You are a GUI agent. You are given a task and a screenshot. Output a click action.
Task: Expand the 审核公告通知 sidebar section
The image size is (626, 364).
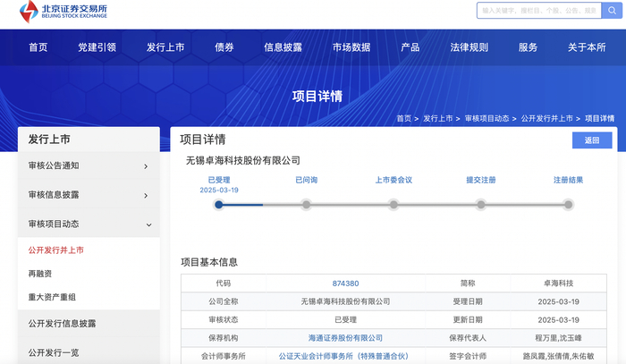point(88,165)
